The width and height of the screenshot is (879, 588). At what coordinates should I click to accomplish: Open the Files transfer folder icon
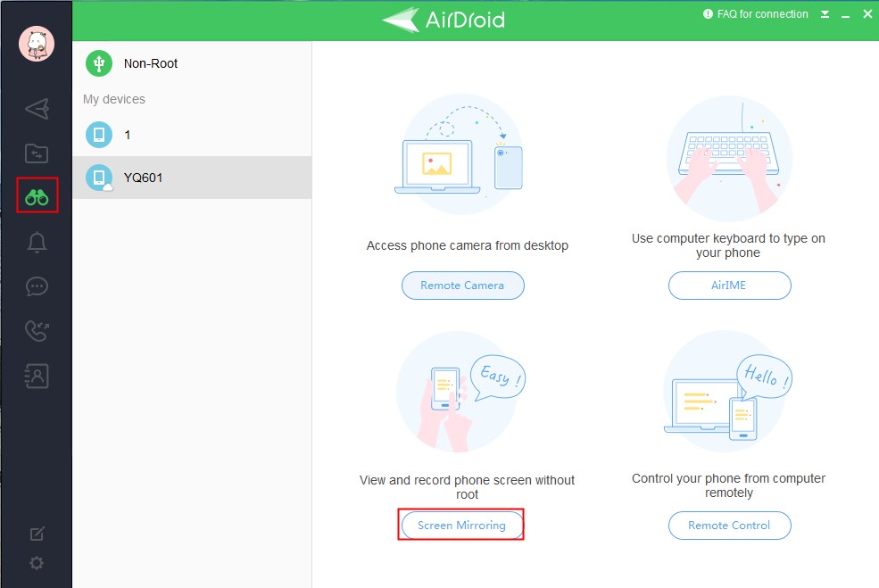(x=37, y=153)
